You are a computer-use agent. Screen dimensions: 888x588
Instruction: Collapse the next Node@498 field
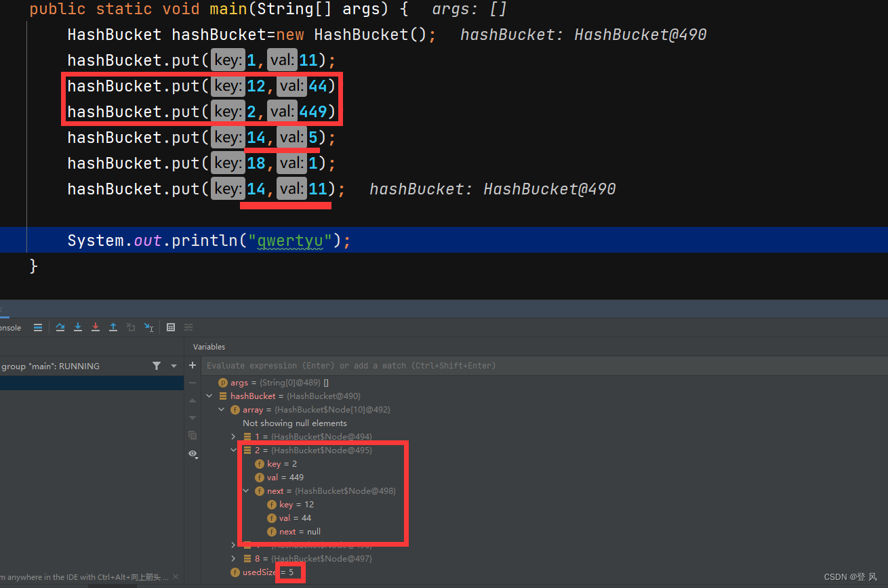[246, 491]
